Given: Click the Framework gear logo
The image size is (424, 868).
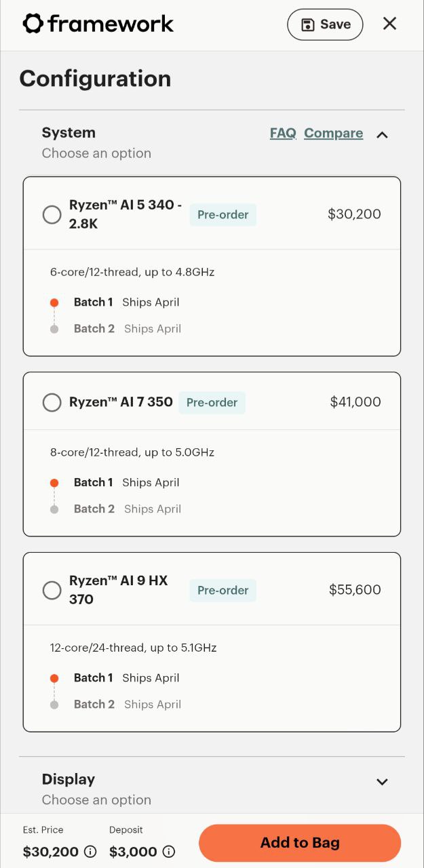Looking at the screenshot, I should (33, 24).
